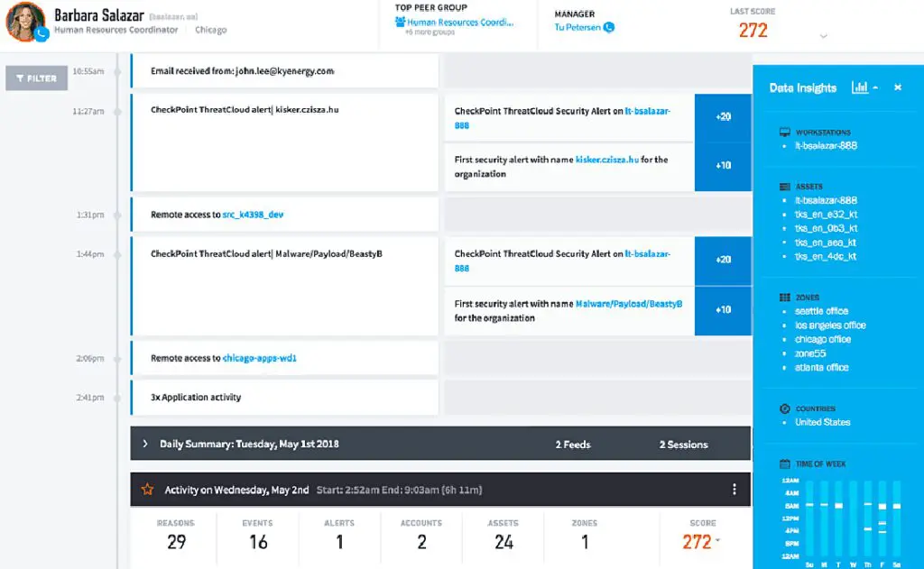Open the three-dot menu on the Wednesday activity bar
The width and height of the screenshot is (924, 569).
click(x=734, y=490)
